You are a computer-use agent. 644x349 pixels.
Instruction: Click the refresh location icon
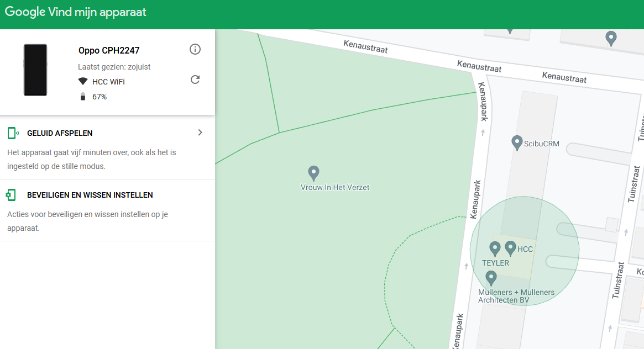[x=195, y=80]
